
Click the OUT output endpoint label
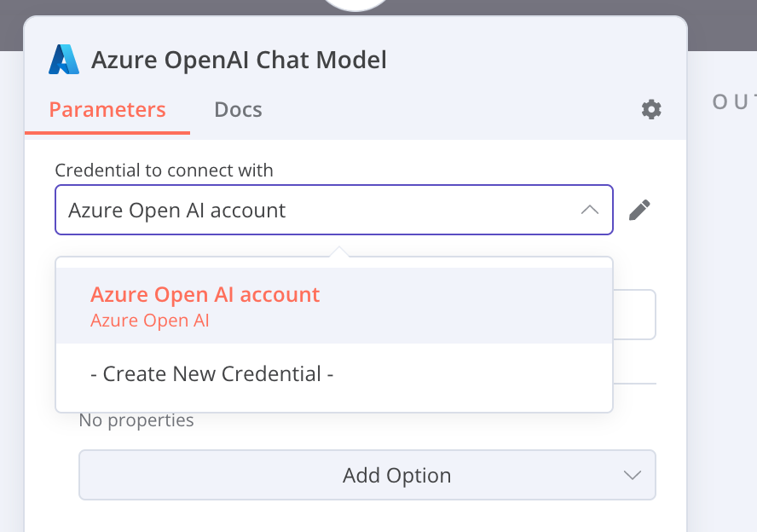736,102
